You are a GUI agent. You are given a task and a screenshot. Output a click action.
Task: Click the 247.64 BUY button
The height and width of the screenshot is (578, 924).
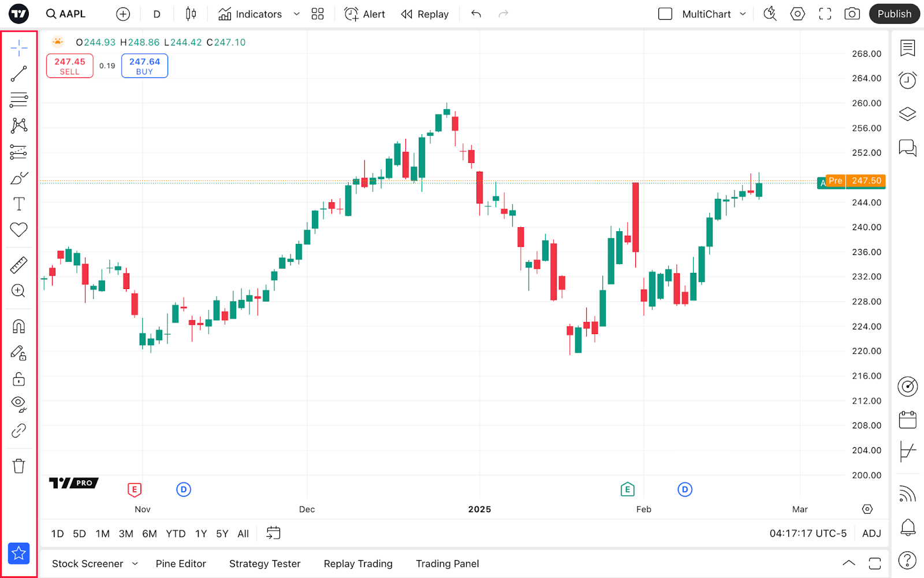tap(144, 66)
